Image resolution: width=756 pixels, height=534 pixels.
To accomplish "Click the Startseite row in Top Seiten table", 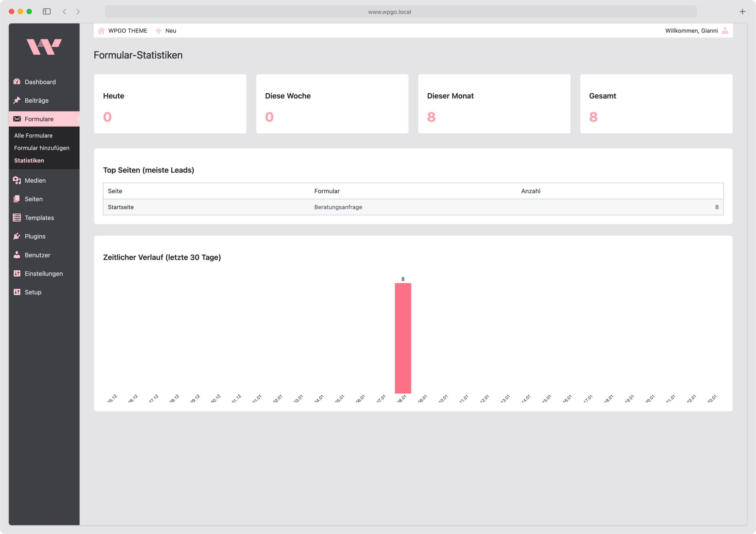I will [x=121, y=207].
